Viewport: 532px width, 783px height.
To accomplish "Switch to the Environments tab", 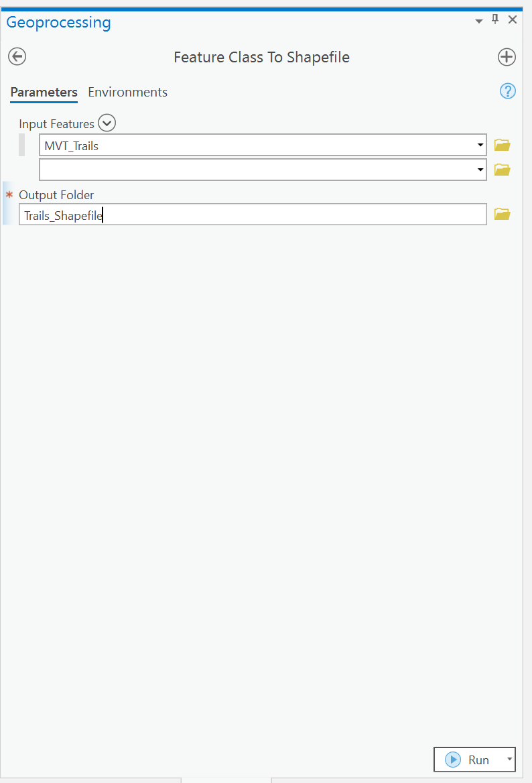I will [x=127, y=92].
